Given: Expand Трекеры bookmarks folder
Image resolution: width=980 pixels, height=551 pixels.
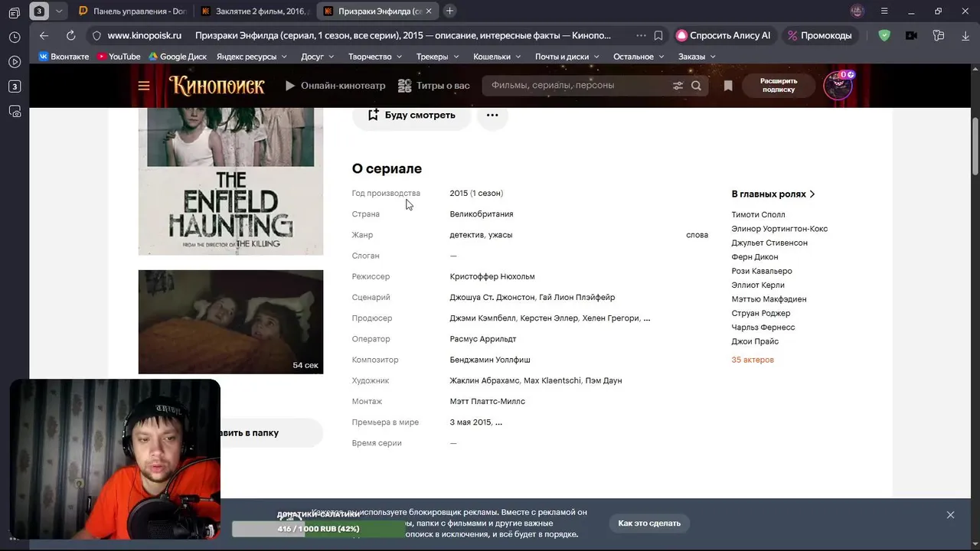Looking at the screenshot, I should click(x=438, y=57).
